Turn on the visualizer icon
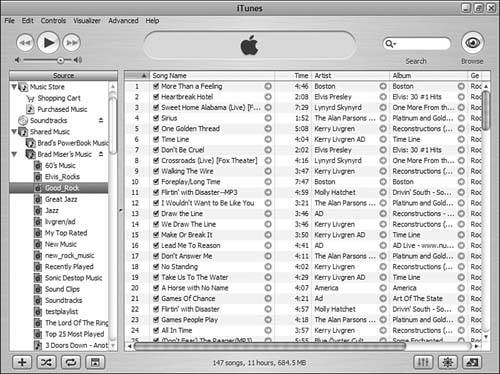This screenshot has width=500, height=374. pos(448,362)
